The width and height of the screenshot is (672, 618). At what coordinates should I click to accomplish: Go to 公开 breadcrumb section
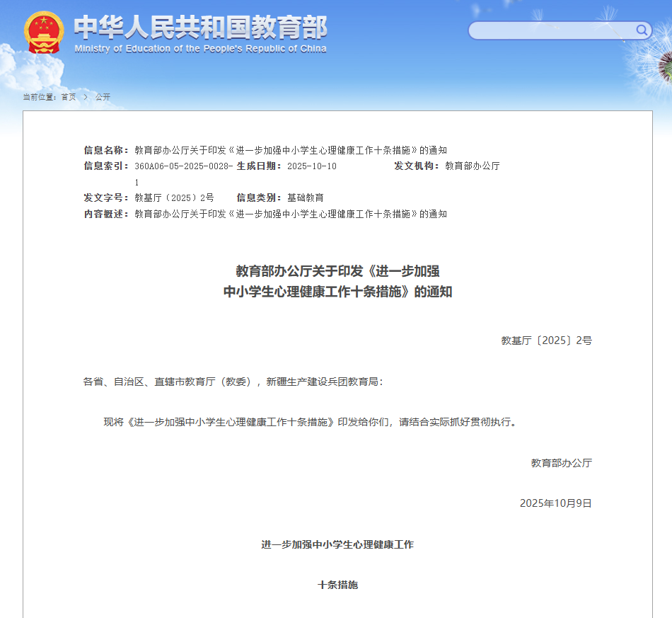coord(103,97)
